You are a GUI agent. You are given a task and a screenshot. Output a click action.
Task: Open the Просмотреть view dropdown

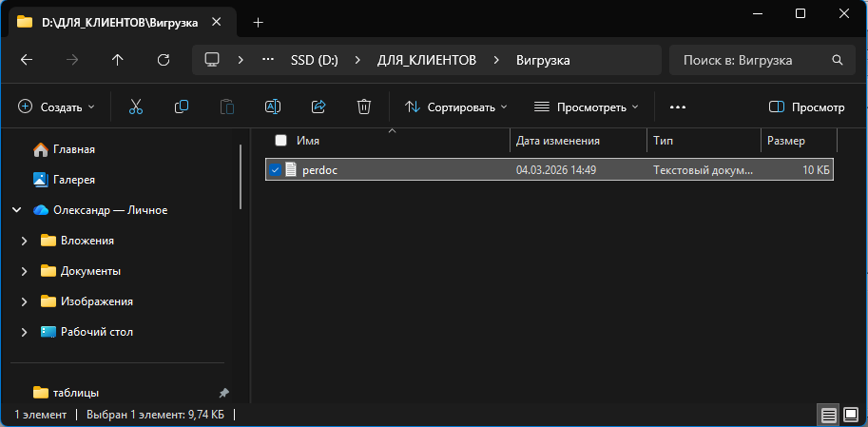tap(586, 107)
